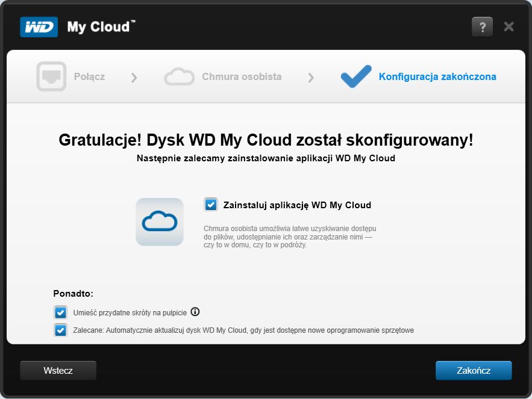Click the Chmura osobista umożliwia description text
The height and width of the screenshot is (399, 532).
coord(290,237)
